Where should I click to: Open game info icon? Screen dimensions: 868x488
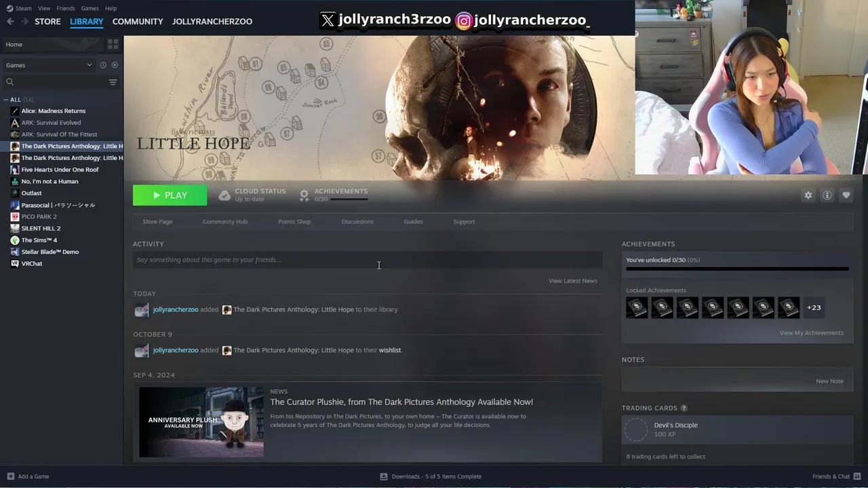[x=827, y=195]
